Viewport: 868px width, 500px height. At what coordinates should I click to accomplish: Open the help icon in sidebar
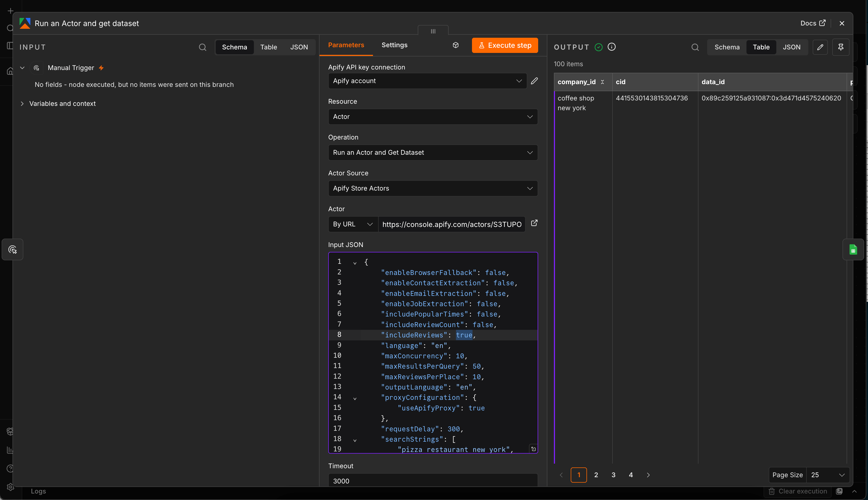10,469
